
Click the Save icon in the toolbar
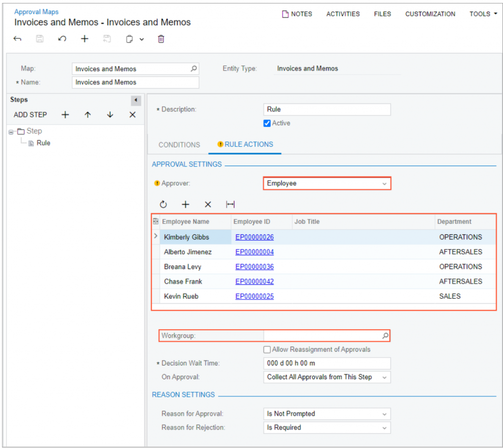39,39
